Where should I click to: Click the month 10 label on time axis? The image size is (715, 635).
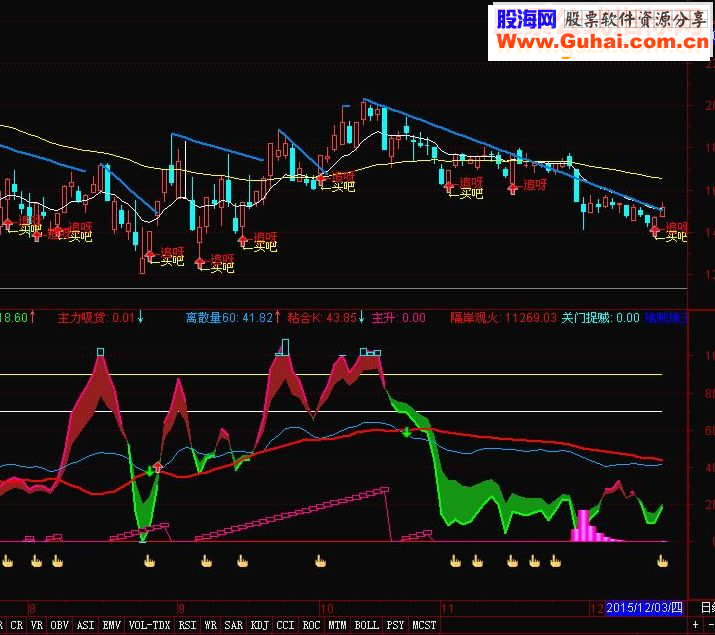click(x=326, y=608)
